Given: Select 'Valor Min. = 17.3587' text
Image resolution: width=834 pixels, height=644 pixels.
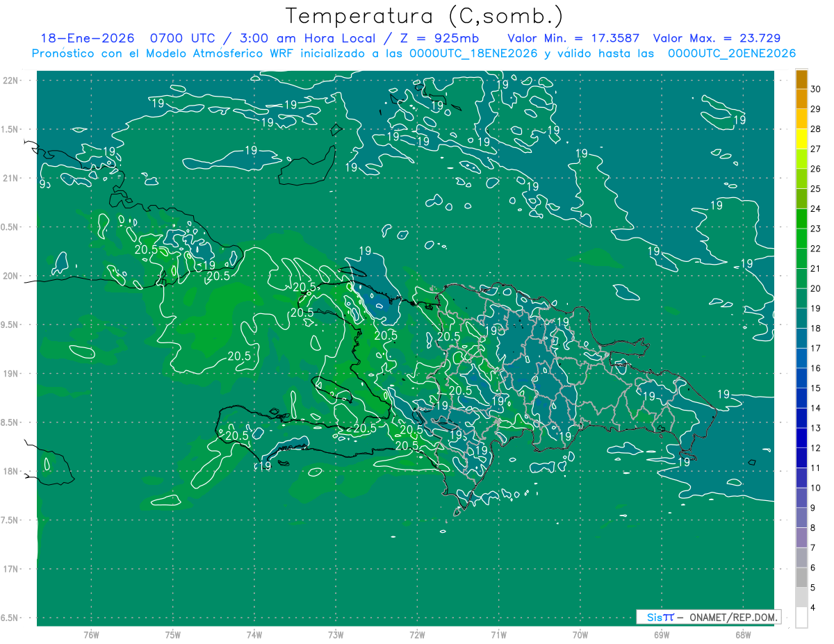Looking at the screenshot, I should 573,38.
